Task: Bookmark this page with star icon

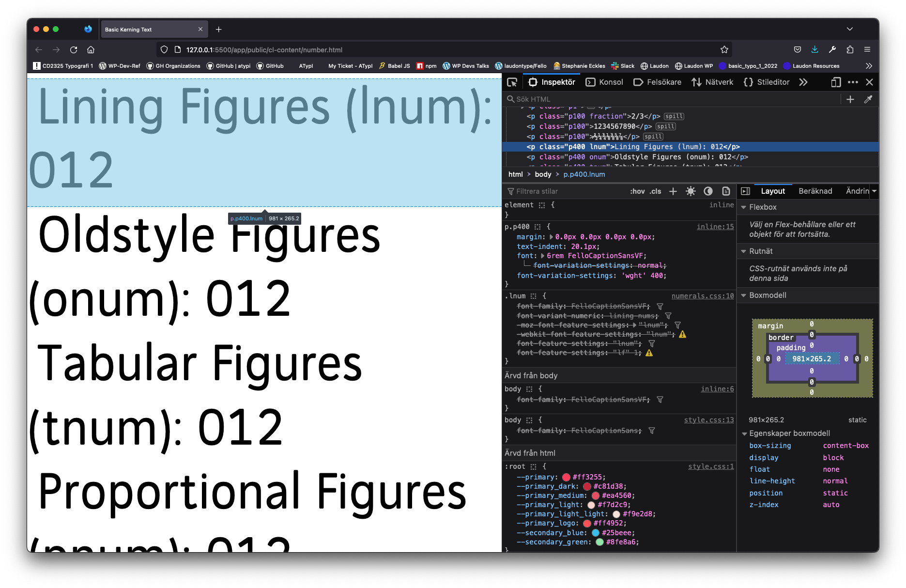Action: tap(724, 50)
